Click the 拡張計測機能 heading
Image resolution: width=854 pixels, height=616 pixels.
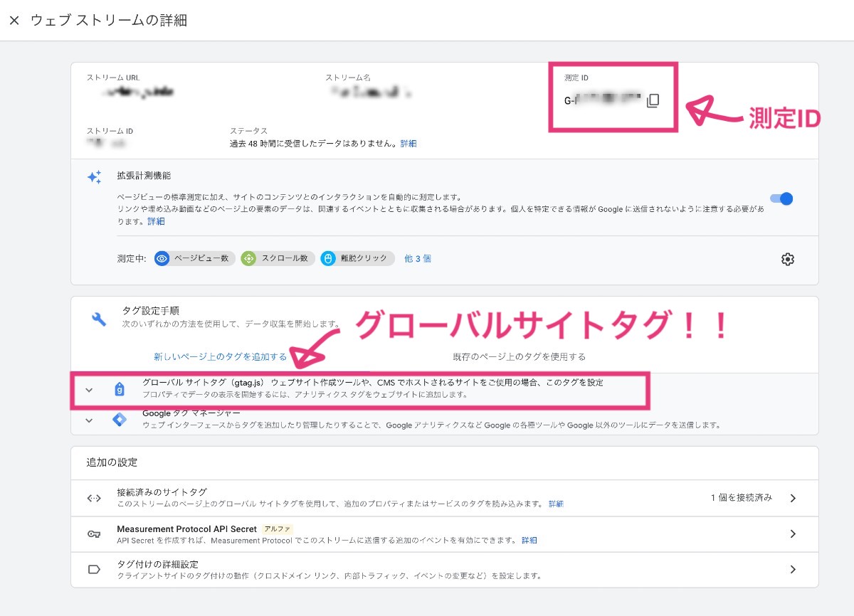click(x=144, y=176)
